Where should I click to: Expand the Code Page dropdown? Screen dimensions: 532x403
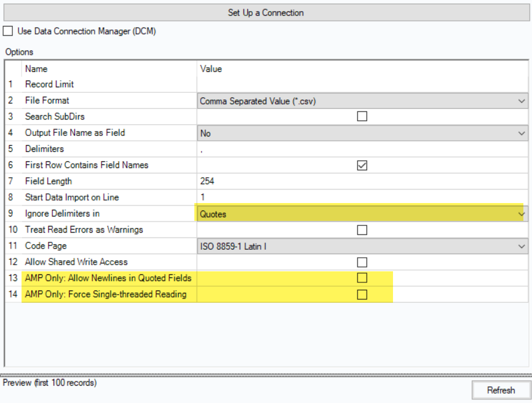pyautogui.click(x=522, y=246)
